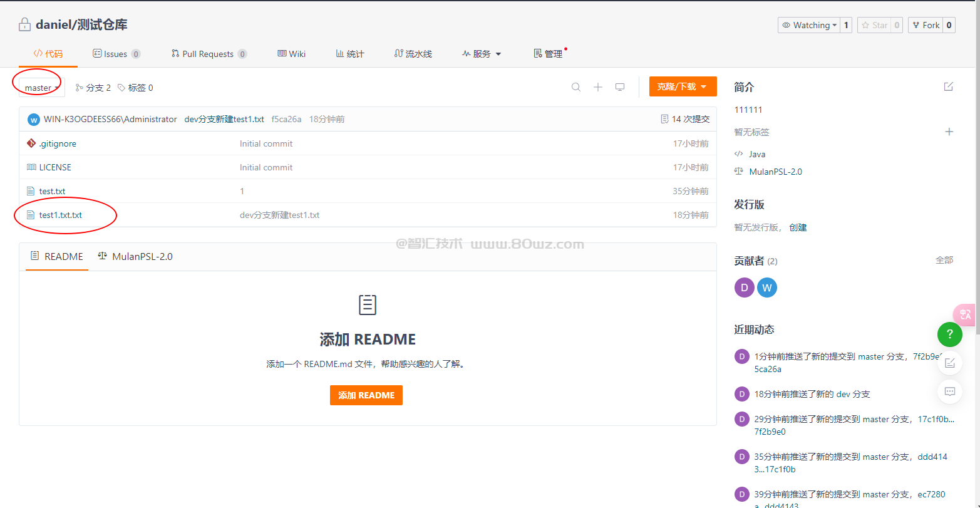This screenshot has height=508, width=980.
Task: Open Web IDE monitor icon
Action: point(620,87)
